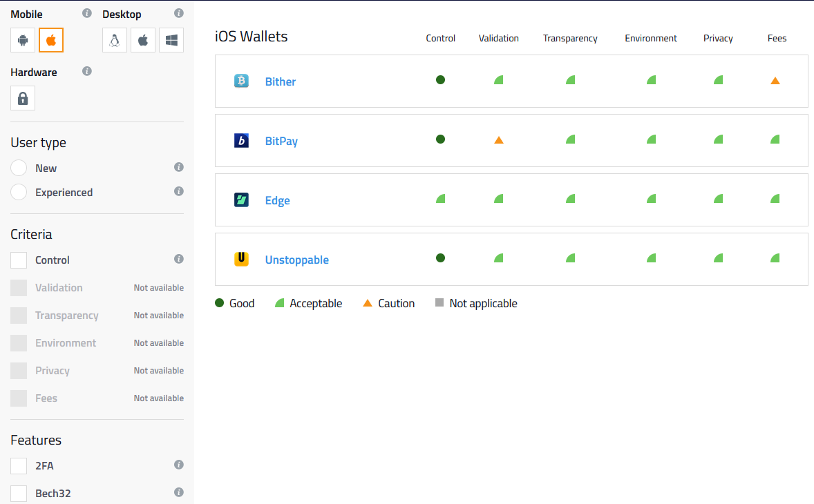Viewport: 814px width, 504px height.
Task: Click the Not applicable legend label
Action: click(483, 303)
